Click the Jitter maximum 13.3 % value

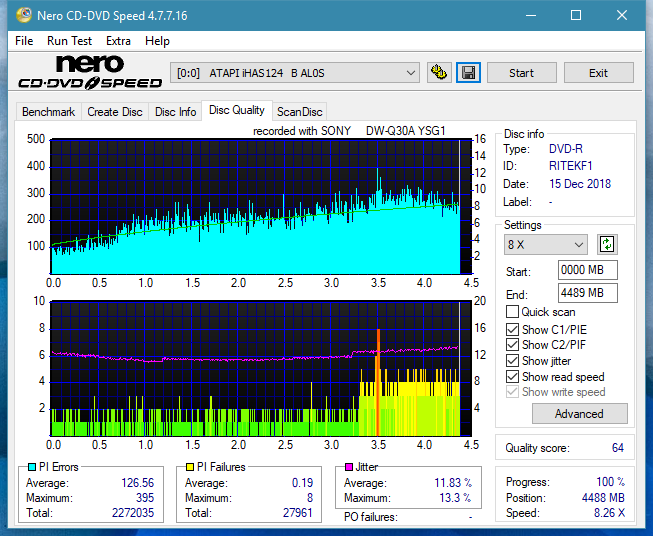click(455, 498)
